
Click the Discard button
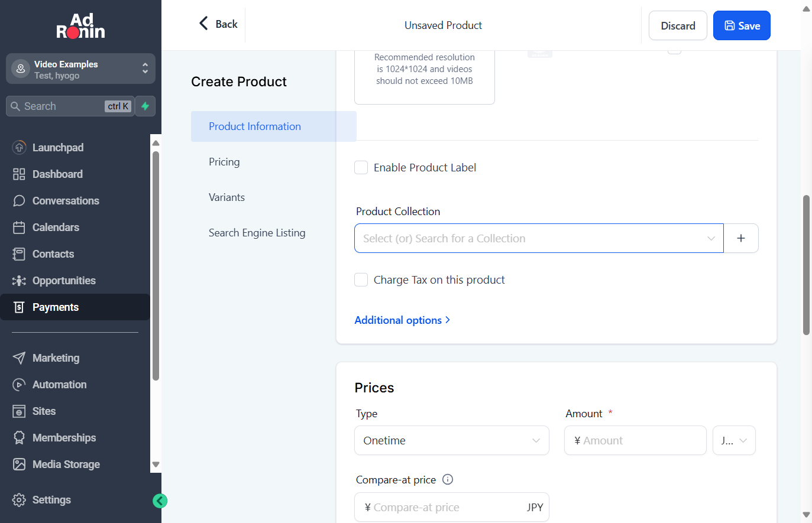(678, 25)
